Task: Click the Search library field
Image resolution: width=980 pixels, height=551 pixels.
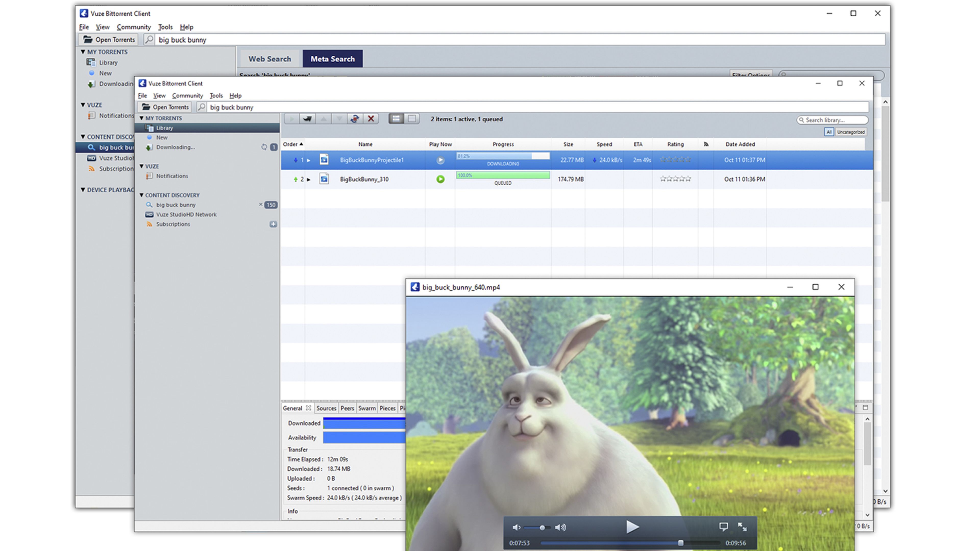Action: pos(832,120)
